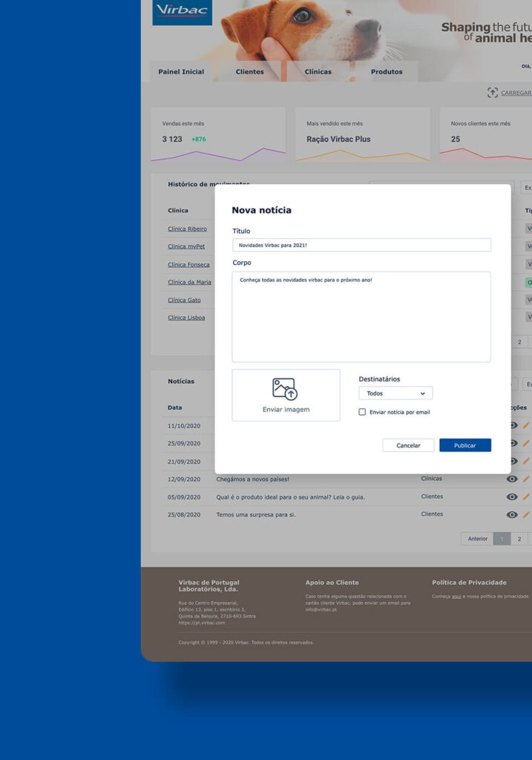Viewport: 532px width, 760px height.
Task: Click 'Qual é o produto ideal' news title
Action: [290, 497]
